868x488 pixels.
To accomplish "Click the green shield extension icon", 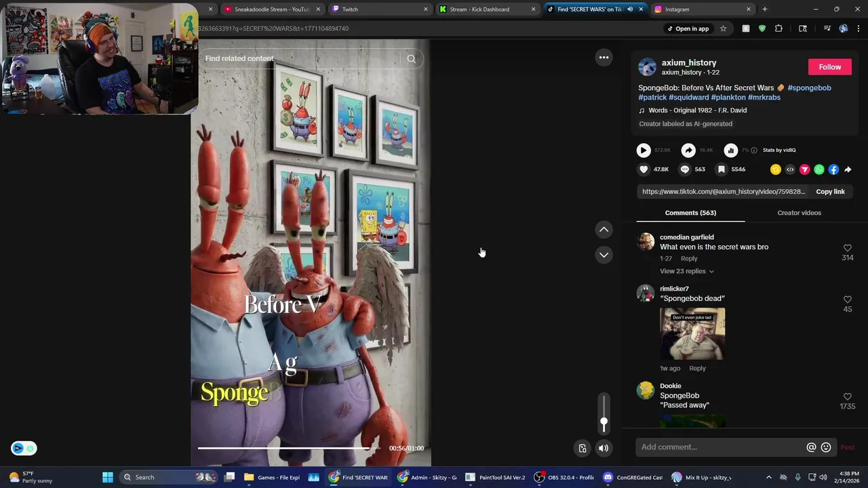I will (x=762, y=28).
